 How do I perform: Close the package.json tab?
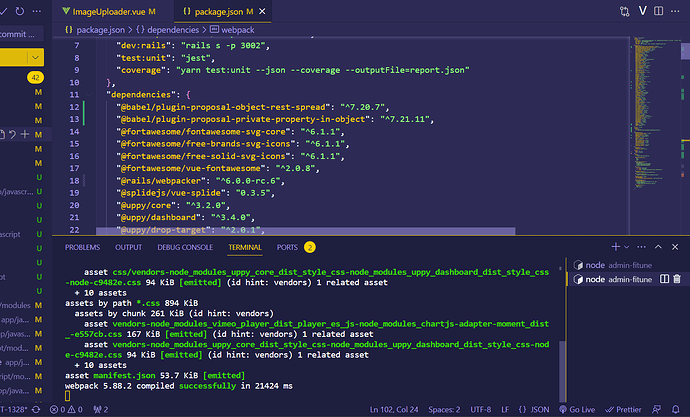262,11
